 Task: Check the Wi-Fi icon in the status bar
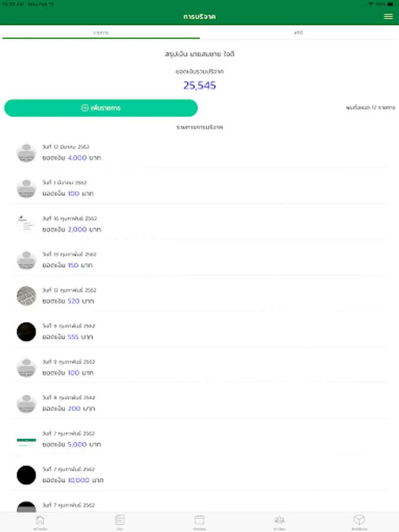pyautogui.click(x=371, y=4)
